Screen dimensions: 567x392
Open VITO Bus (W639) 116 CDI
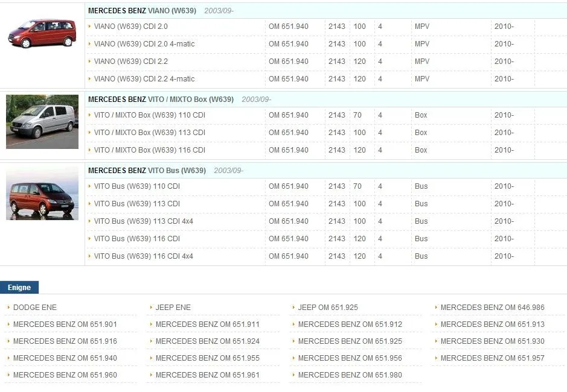[x=137, y=239]
